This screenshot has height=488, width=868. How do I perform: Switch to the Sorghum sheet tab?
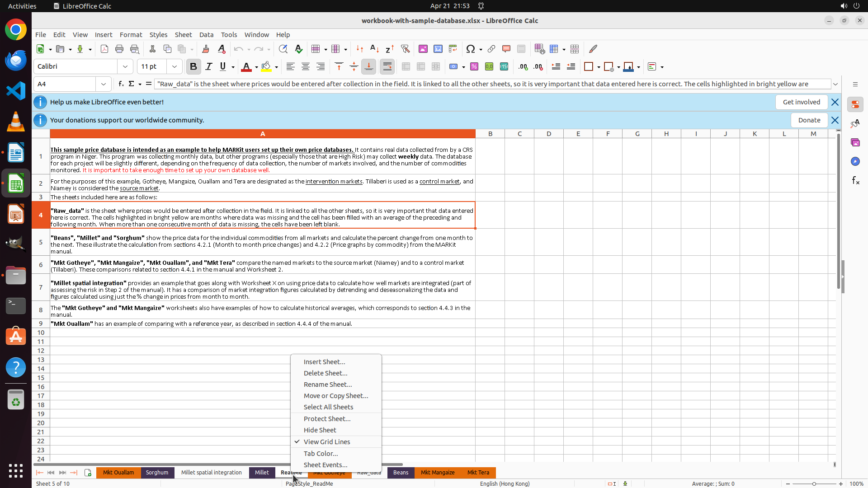click(x=157, y=472)
